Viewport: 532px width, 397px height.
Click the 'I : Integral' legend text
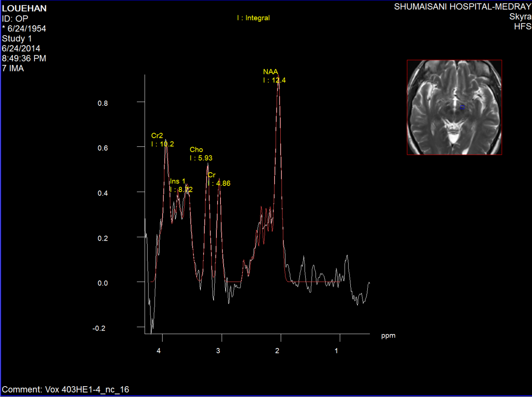coord(253,18)
